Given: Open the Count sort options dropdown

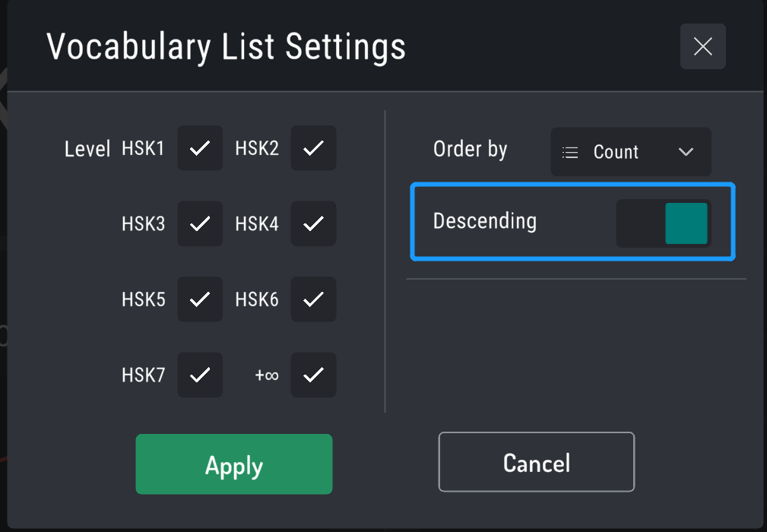Looking at the screenshot, I should click(x=630, y=151).
